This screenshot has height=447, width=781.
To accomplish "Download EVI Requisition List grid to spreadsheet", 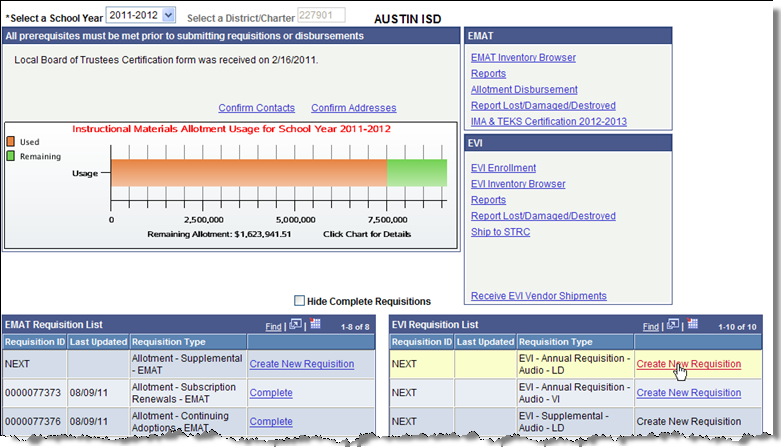I will point(693,324).
